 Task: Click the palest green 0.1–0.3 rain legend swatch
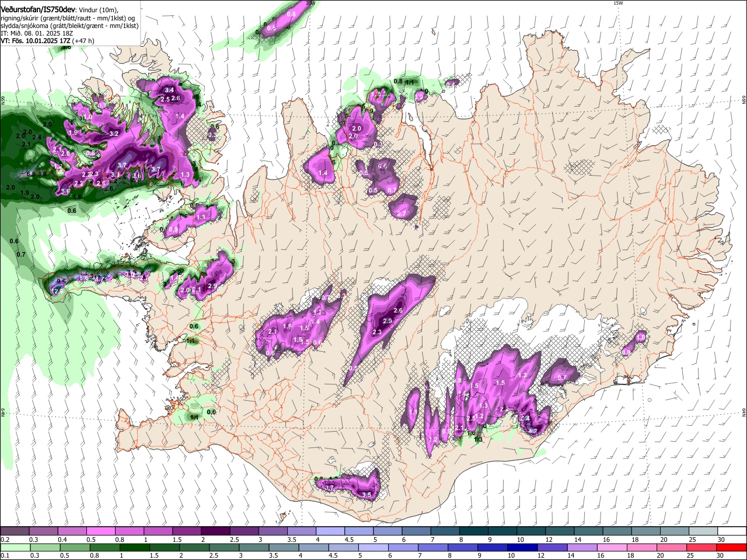coord(16,547)
